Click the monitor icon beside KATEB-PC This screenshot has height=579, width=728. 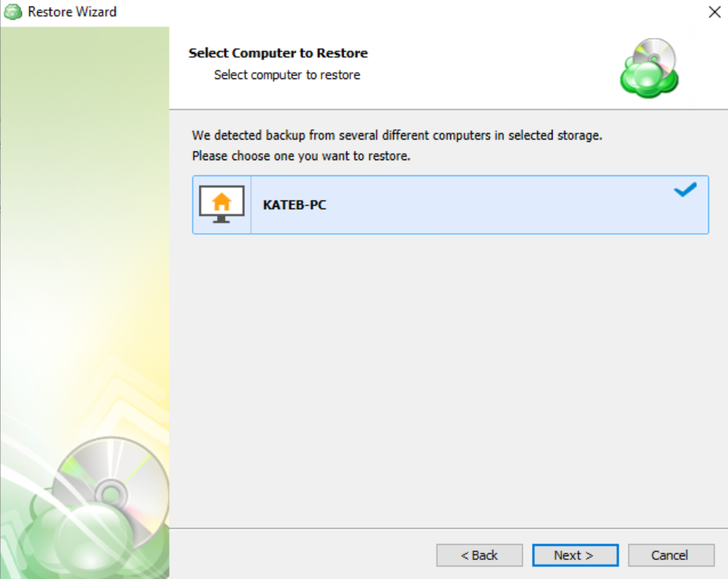(221, 204)
